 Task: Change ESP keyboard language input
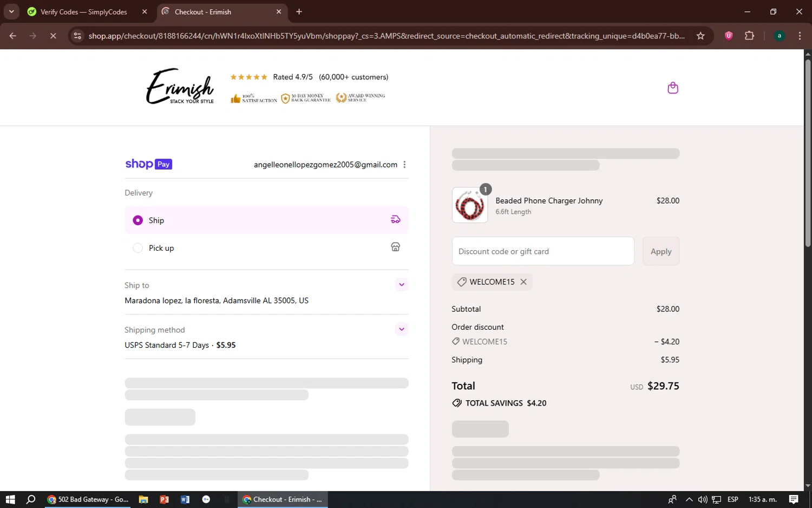[733, 499]
